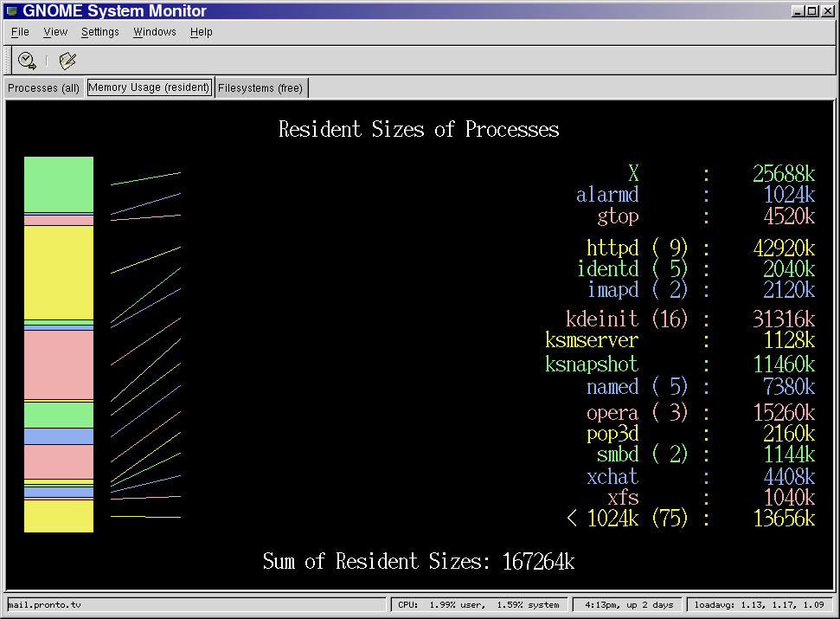Click the 7380k size value
The height and width of the screenshot is (619, 840).
(789, 386)
